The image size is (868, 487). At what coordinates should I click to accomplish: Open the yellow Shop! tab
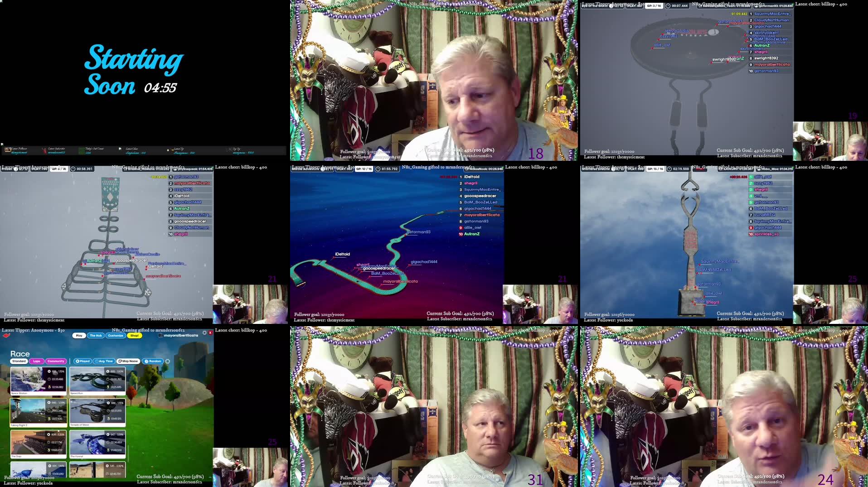[134, 336]
